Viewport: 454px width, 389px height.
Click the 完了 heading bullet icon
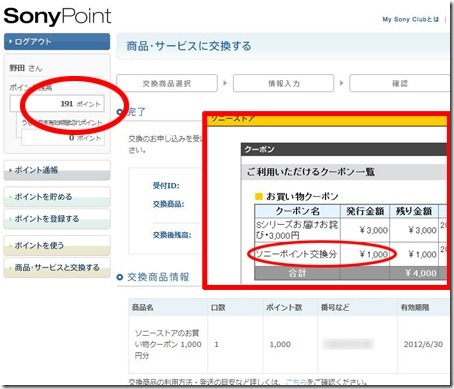(120, 112)
